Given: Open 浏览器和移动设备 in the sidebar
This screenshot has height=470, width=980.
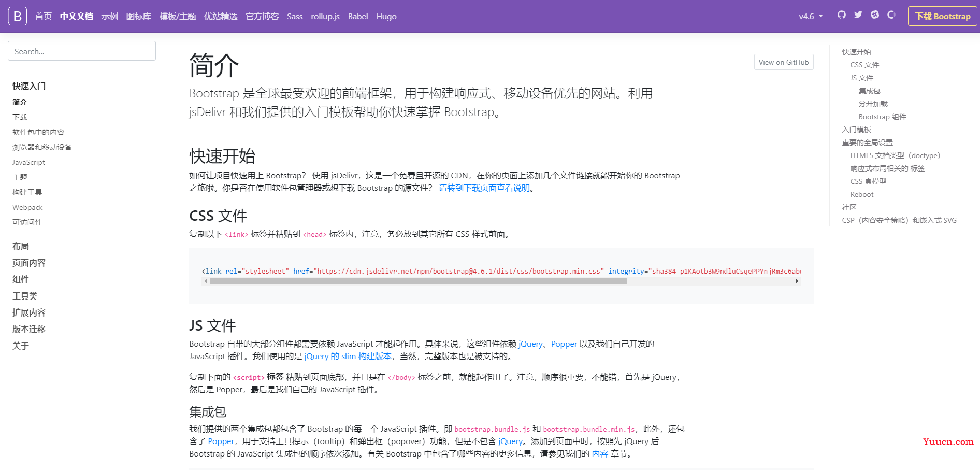Looking at the screenshot, I should coord(42,147).
